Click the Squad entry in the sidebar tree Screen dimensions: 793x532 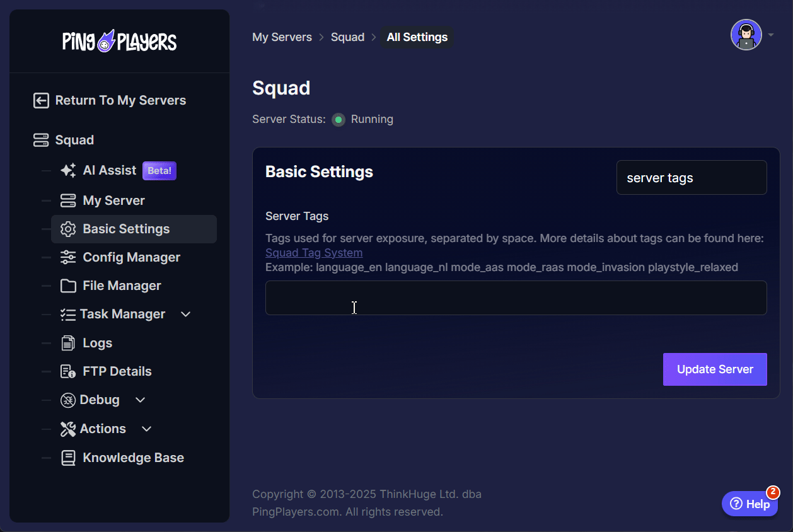tap(74, 140)
